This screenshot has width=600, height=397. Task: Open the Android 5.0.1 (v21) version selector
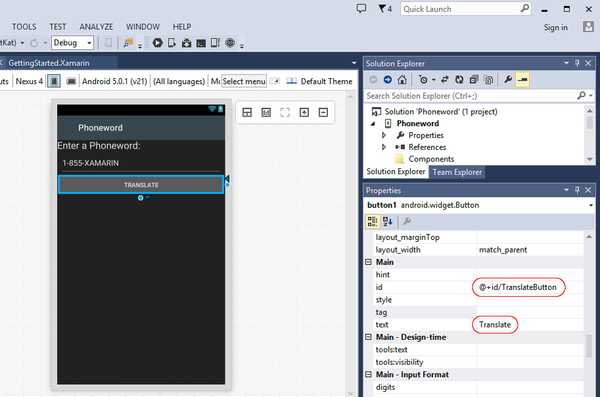(x=114, y=81)
